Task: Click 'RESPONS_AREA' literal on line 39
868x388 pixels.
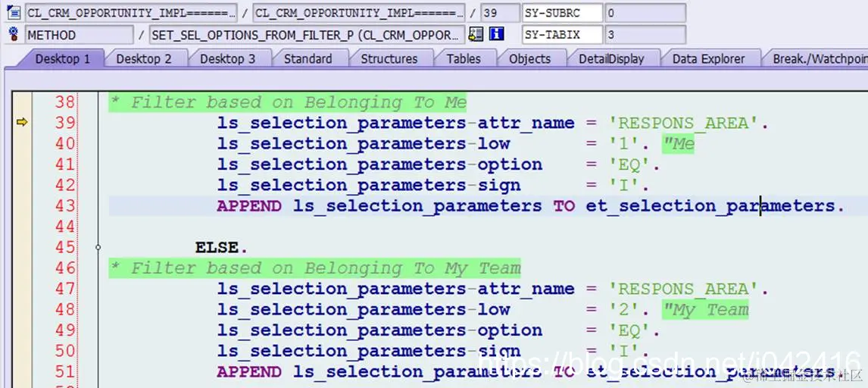Action: (x=684, y=123)
